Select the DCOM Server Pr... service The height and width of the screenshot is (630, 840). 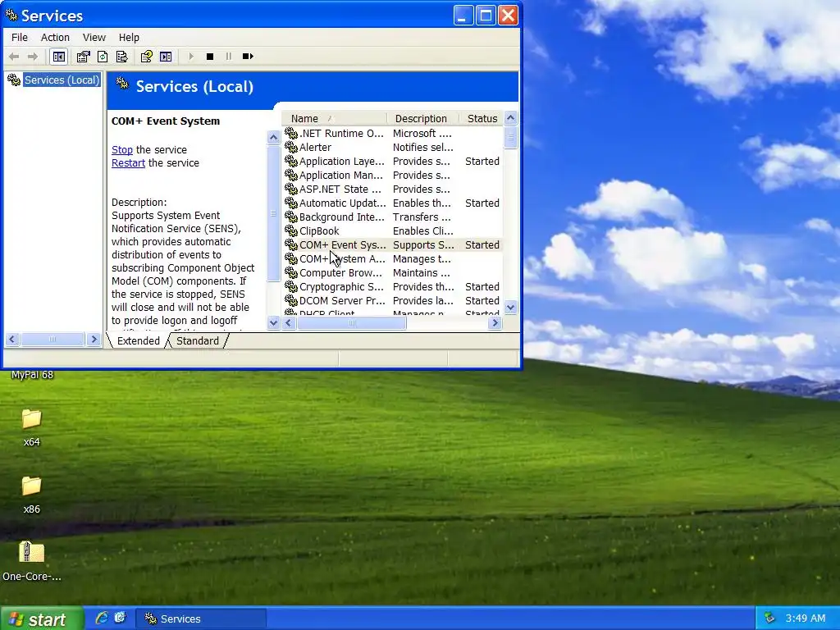[x=393, y=300]
